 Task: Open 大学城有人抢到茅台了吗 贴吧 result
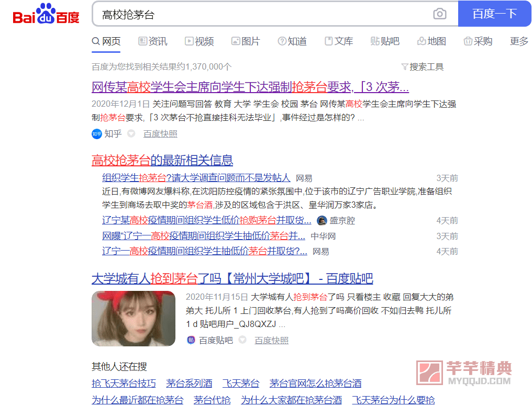click(x=232, y=278)
